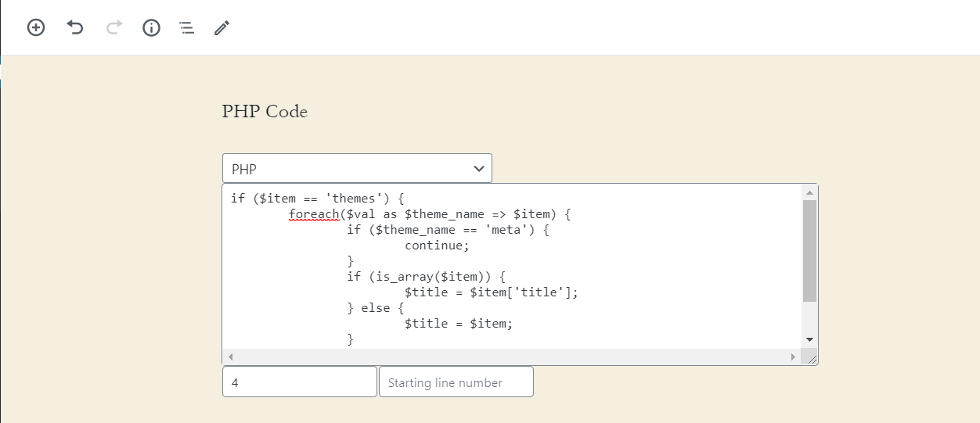The image size is (980, 423).
Task: Undo the last change
Action: pyautogui.click(x=74, y=28)
